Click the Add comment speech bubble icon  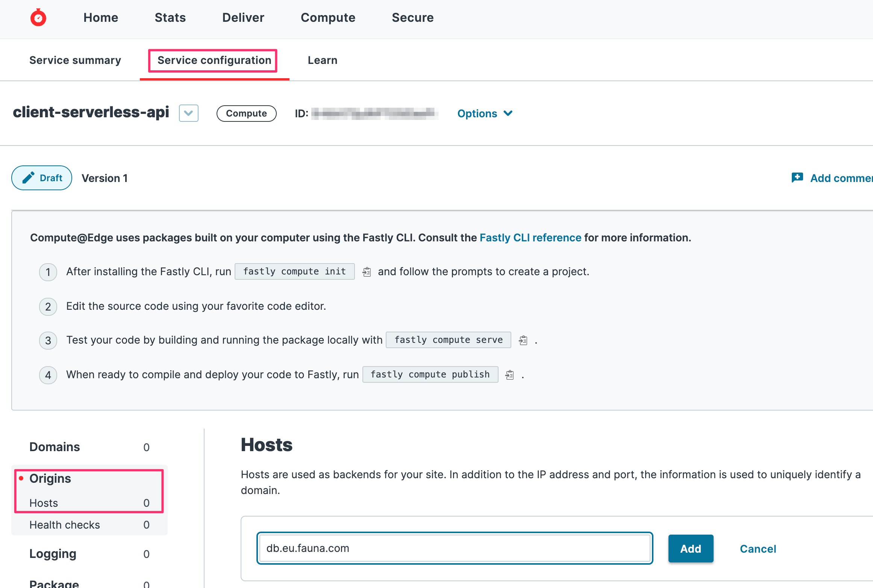click(797, 177)
